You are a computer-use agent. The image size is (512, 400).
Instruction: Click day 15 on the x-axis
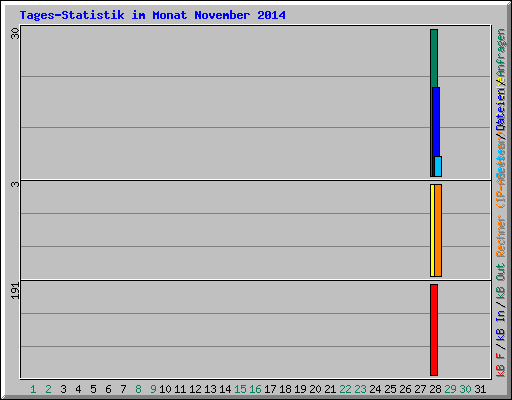point(240,389)
